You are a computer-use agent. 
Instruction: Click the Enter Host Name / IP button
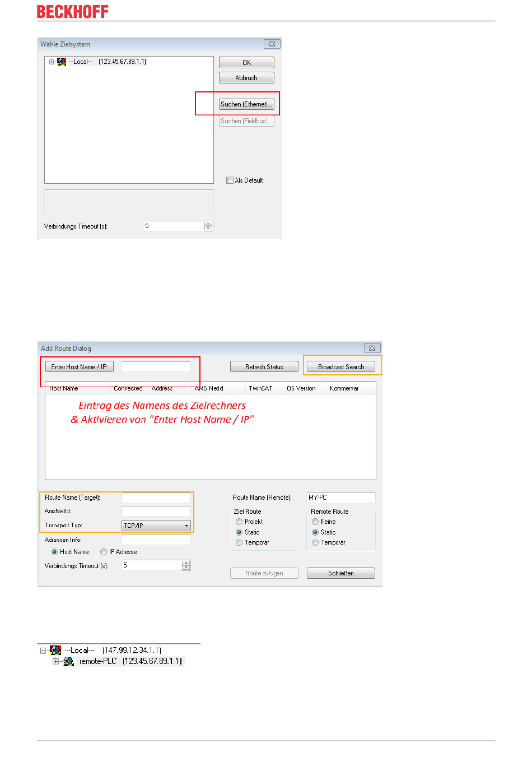click(80, 367)
